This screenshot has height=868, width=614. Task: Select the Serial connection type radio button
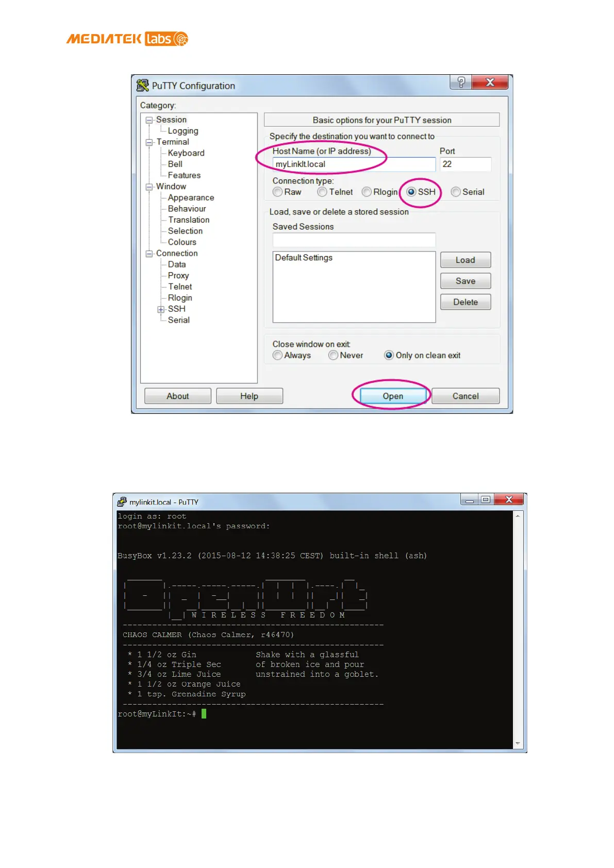pos(456,192)
